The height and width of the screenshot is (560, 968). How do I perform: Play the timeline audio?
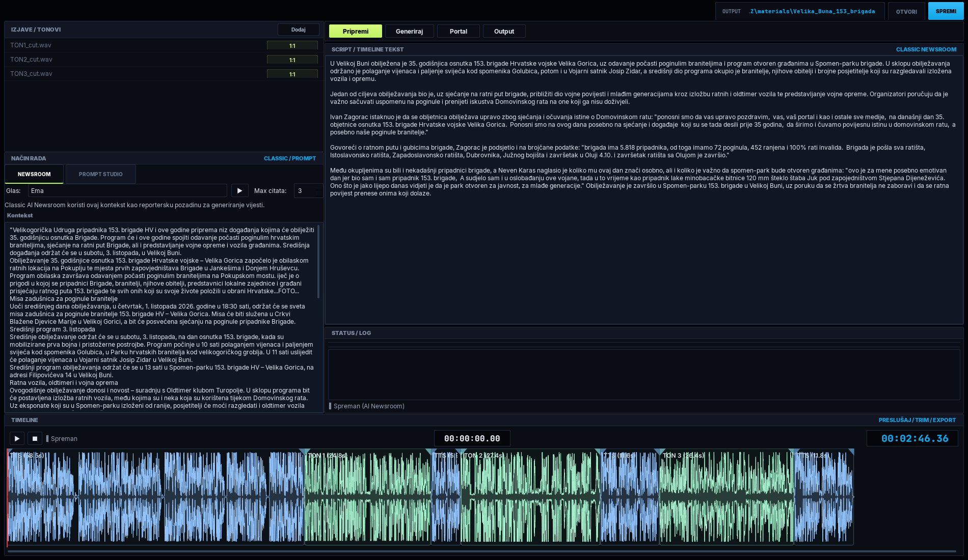coord(17,438)
